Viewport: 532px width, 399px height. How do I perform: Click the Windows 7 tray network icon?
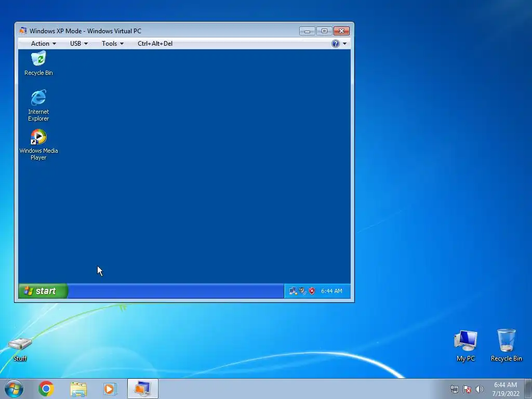pos(454,389)
